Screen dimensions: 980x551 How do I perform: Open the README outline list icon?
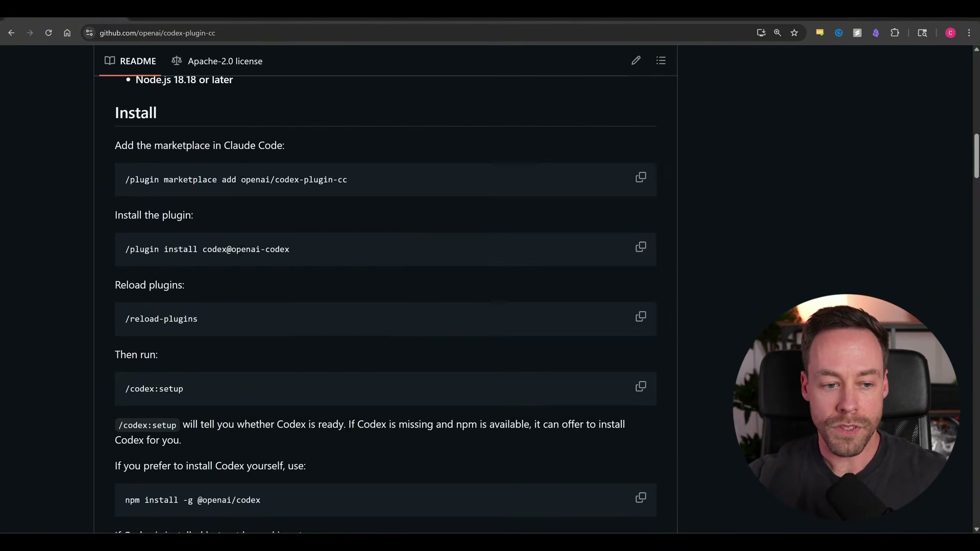coord(661,60)
